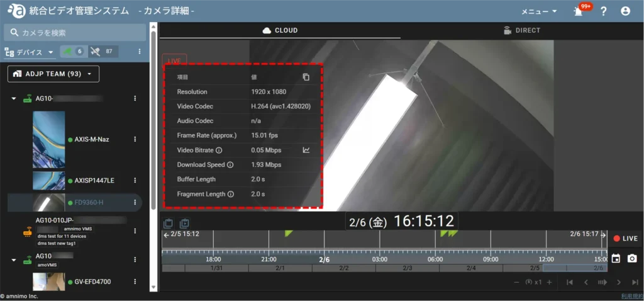644x301 pixels.
Task: Open the ADJP TEAM (93) selector
Action: pyautogui.click(x=53, y=74)
